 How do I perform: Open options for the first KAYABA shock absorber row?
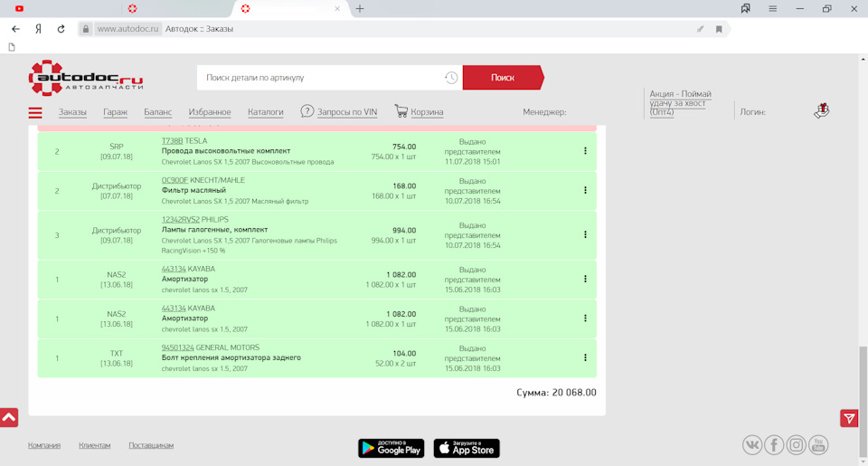click(x=585, y=279)
